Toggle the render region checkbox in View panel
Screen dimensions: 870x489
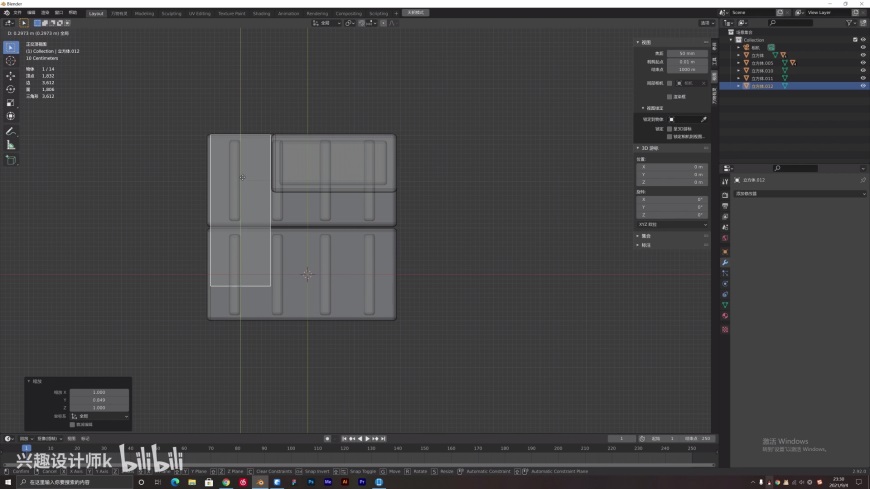(x=670, y=97)
